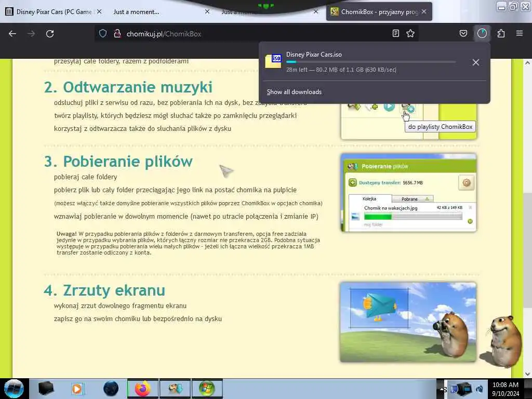Click the green play icon in music preview
The image size is (532, 399).
click(x=389, y=107)
